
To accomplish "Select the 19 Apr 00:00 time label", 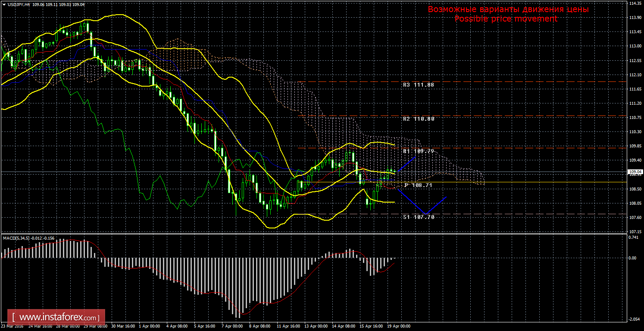I will tap(399, 326).
